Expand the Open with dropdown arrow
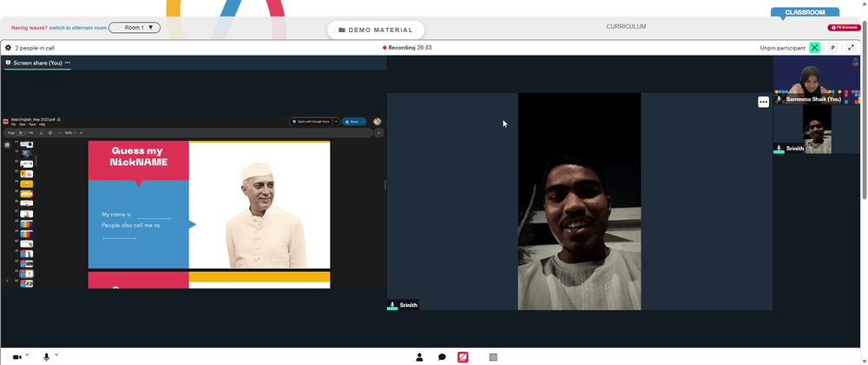 tap(336, 122)
